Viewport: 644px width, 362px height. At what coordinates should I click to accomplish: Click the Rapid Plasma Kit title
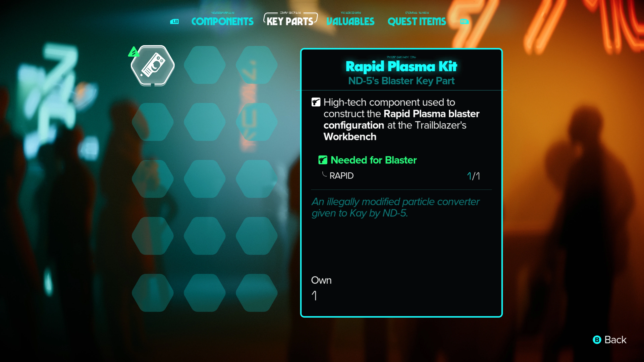[x=401, y=67]
